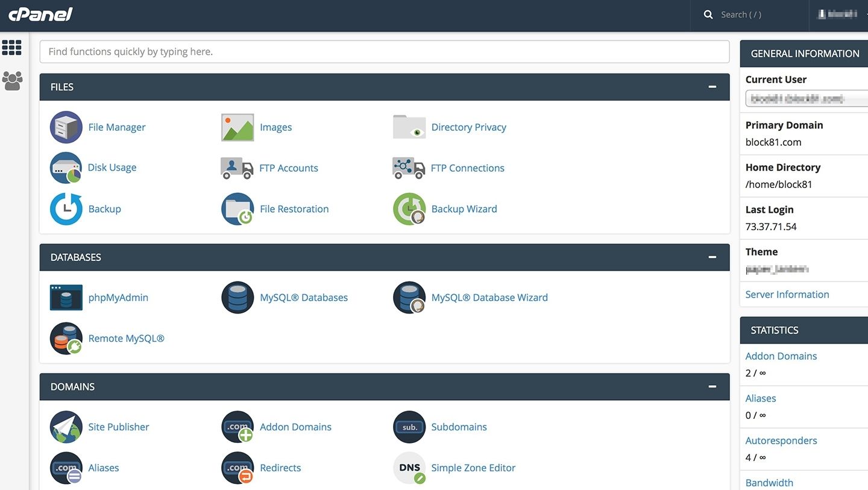
Task: Click the Disk Usage icon
Action: click(x=66, y=168)
